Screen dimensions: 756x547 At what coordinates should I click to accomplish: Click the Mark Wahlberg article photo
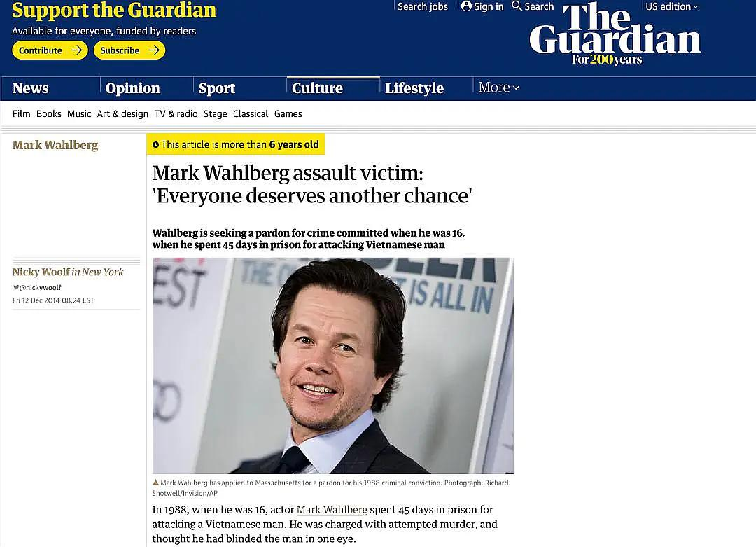tap(332, 366)
